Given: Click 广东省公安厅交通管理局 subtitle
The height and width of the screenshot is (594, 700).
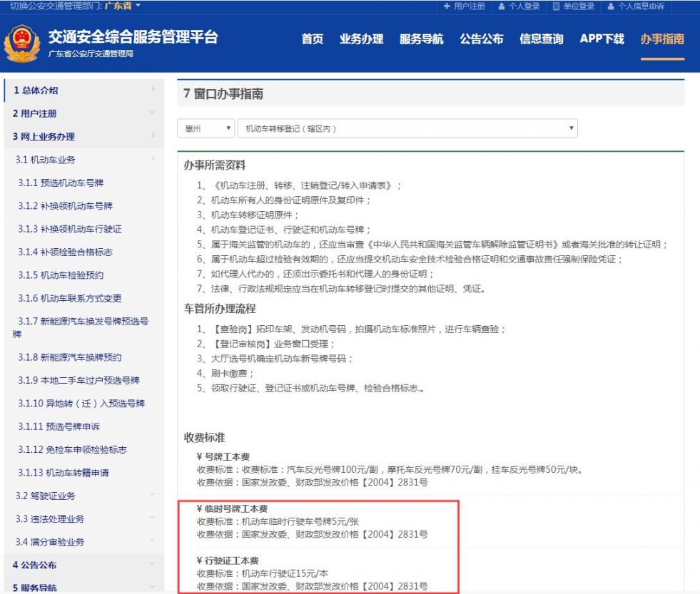Looking at the screenshot, I should pyautogui.click(x=91, y=54).
